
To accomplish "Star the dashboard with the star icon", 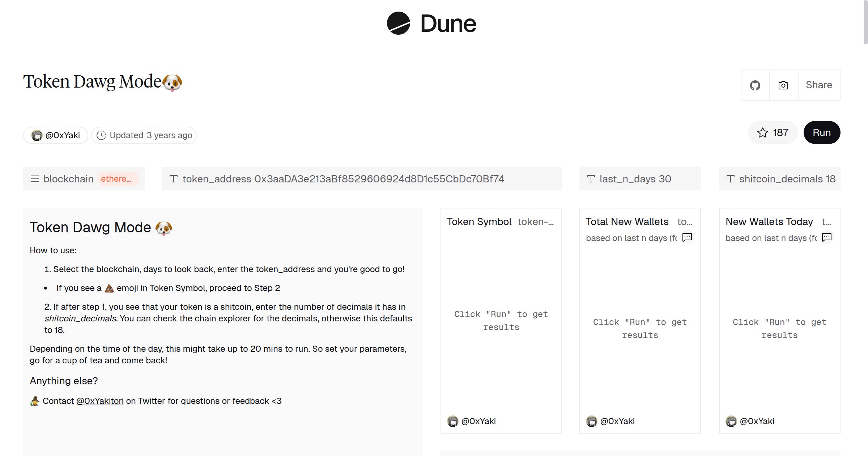I will [x=763, y=133].
